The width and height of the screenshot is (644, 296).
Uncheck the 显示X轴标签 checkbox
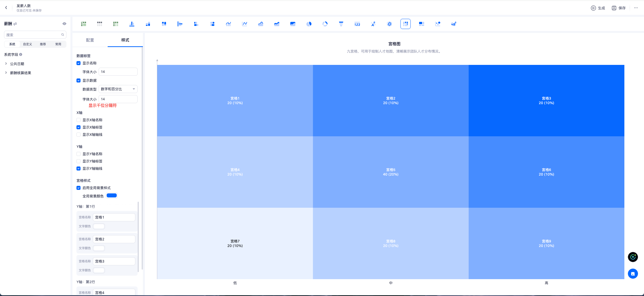click(78, 127)
